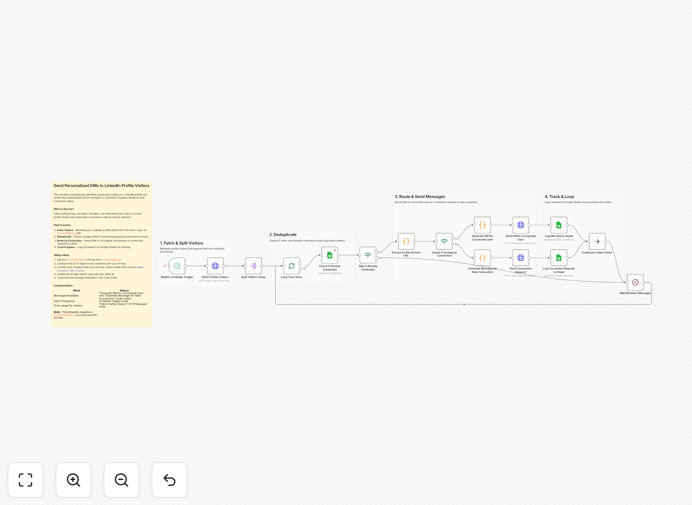Screen dimensions: 692x505
Task: Select the Extract Profile ID code node
Action: pyautogui.click(x=406, y=241)
